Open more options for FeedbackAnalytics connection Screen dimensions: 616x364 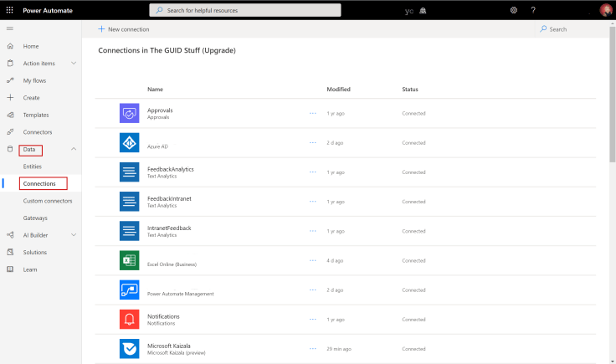(313, 172)
